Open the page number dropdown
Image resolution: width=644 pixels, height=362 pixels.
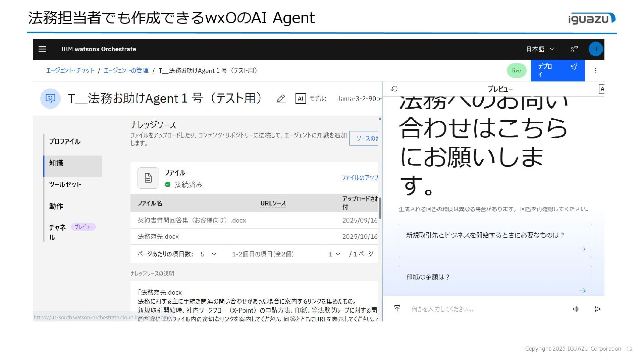[334, 254]
